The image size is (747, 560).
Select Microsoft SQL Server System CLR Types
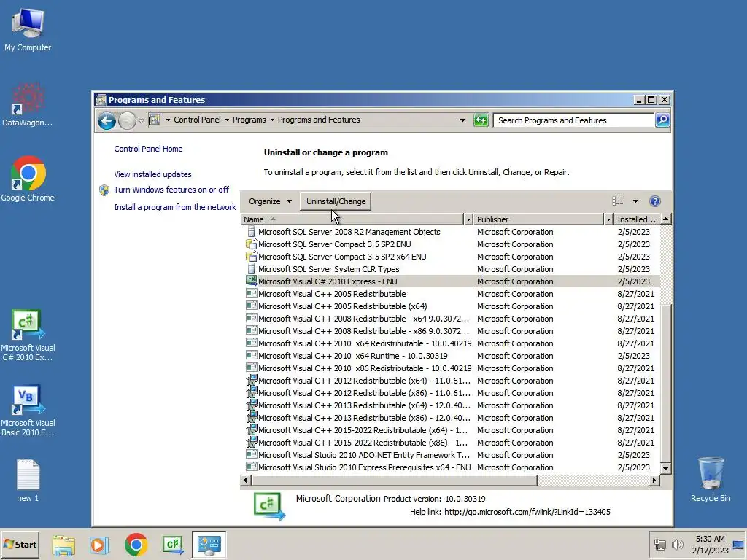point(450,269)
